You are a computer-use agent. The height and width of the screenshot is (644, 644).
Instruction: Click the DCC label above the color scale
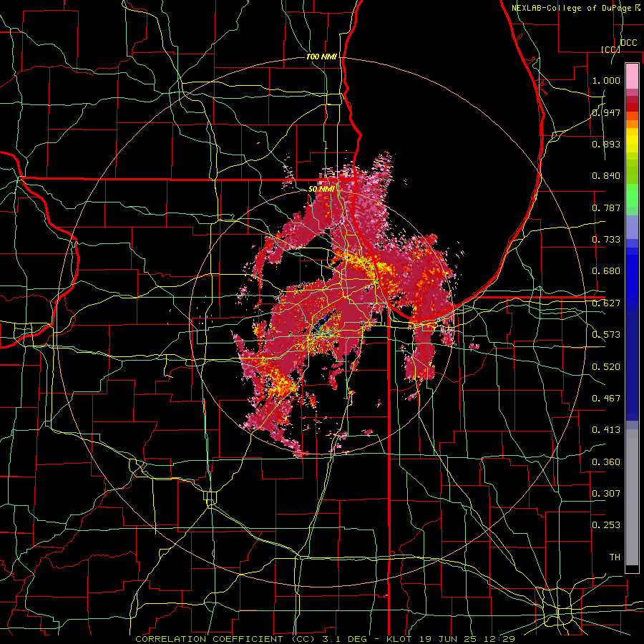(628, 43)
